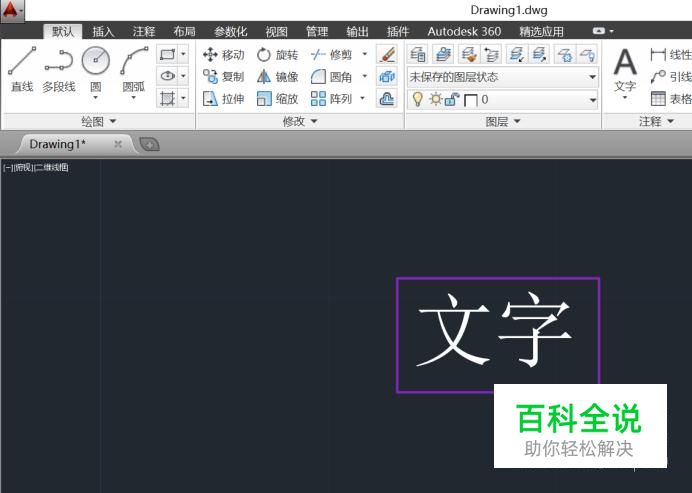Click the offset icon in Modify panel
This screenshot has height=493, width=692.
pyautogui.click(x=387, y=98)
